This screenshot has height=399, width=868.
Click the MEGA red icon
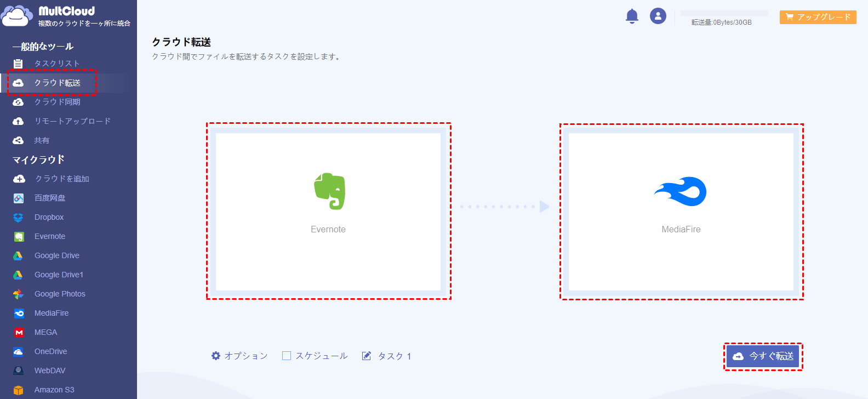pyautogui.click(x=19, y=333)
